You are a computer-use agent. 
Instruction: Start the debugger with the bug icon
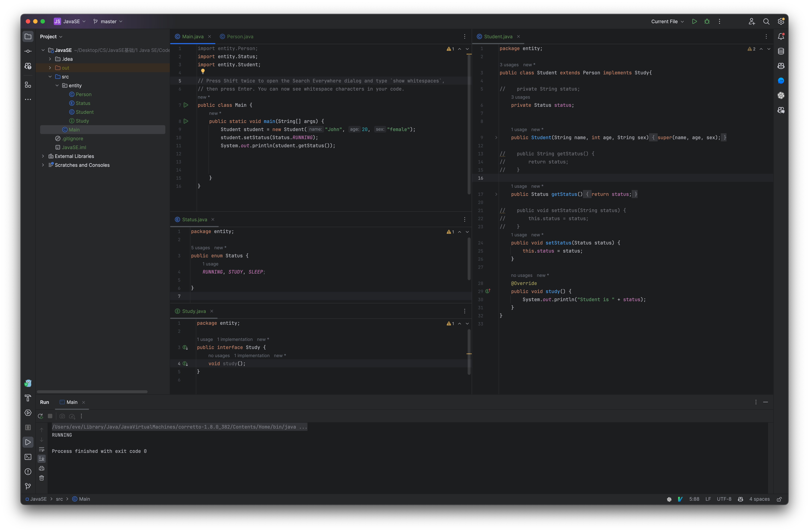point(707,21)
